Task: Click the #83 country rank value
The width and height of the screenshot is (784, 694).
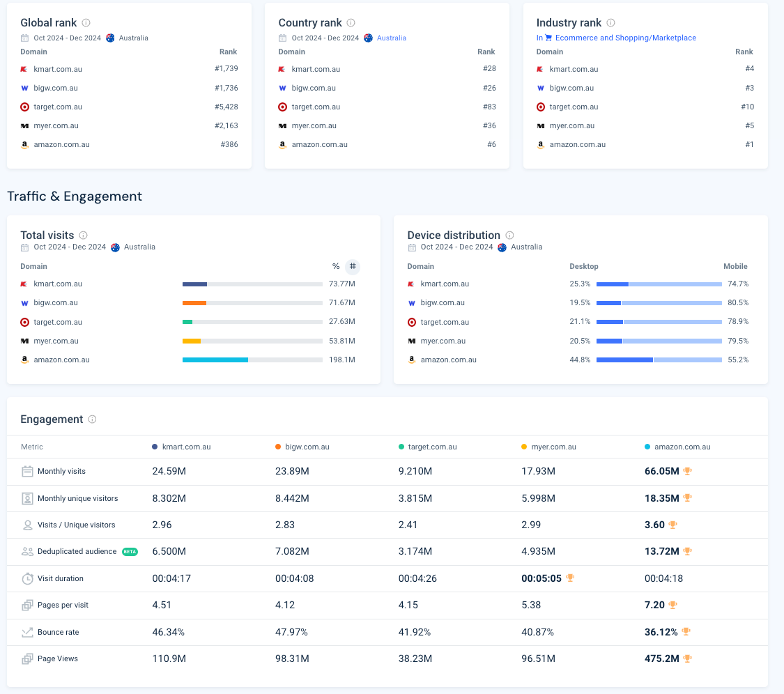Action: [489, 107]
